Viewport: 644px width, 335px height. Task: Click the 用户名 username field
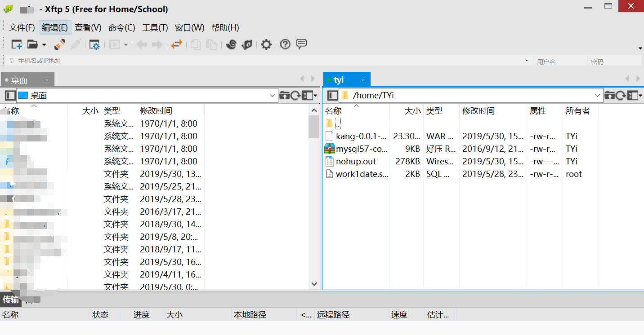tap(560, 61)
